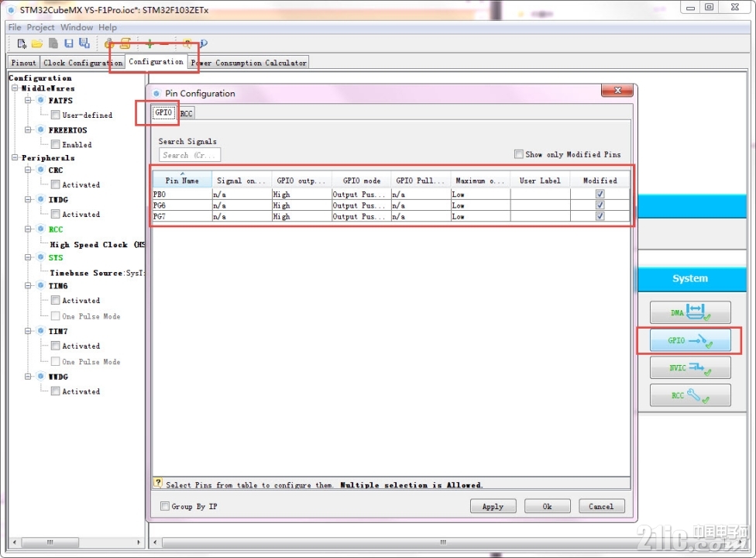Open the load project folder icon
This screenshot has height=558, width=756.
coord(37,43)
